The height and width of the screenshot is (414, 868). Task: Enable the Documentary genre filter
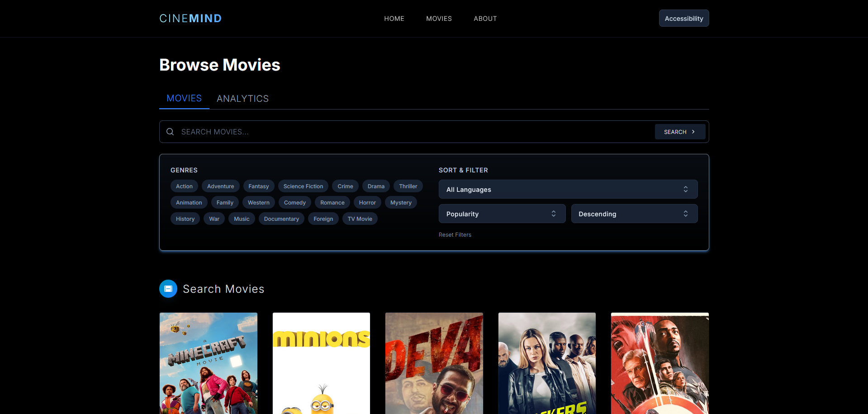[x=281, y=219]
